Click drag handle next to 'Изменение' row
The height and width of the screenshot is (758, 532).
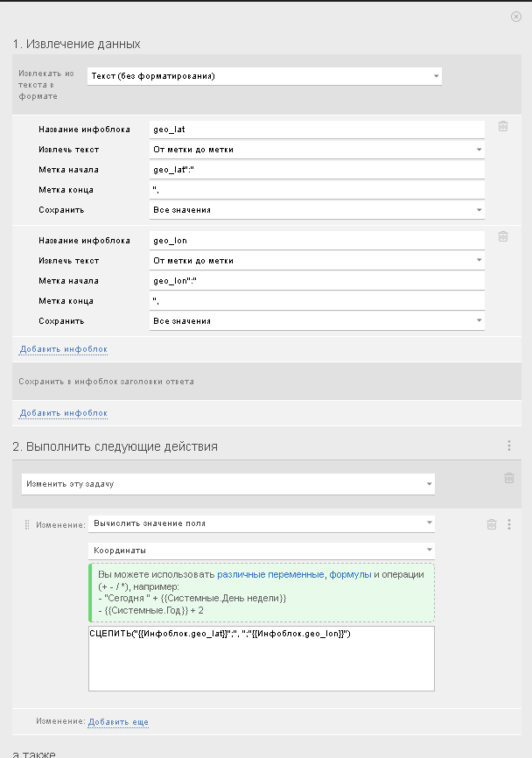coord(27,524)
